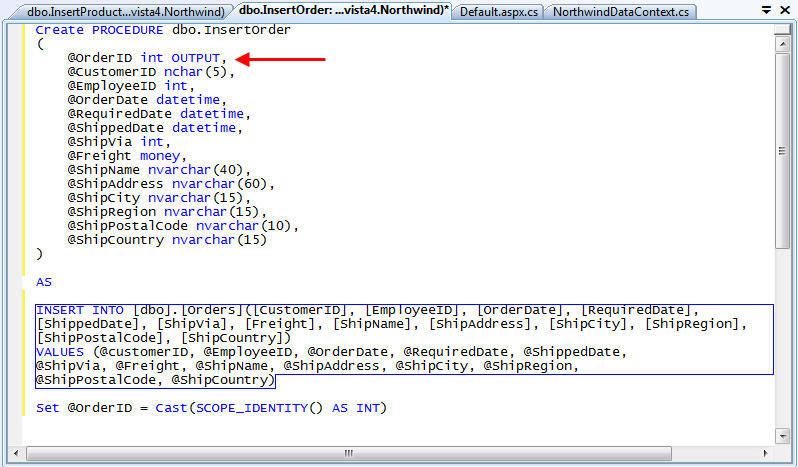Click the text 'Create PROCEDURE dbo.InsertOrder'
Image resolution: width=798 pixels, height=467 pixels.
click(x=163, y=30)
